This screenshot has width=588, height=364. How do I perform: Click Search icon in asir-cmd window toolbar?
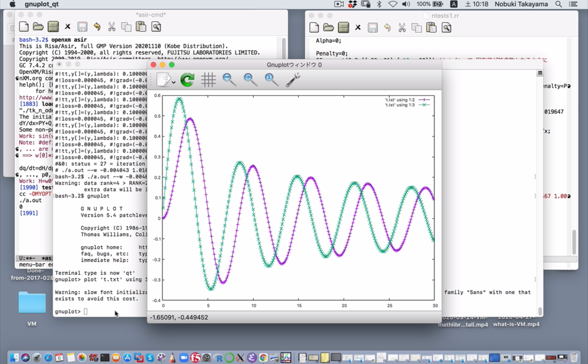click(x=156, y=27)
